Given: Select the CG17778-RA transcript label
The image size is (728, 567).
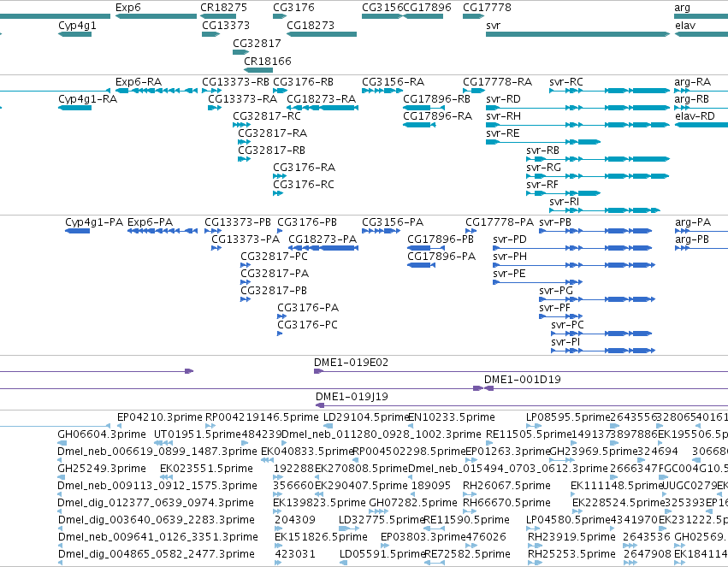Looking at the screenshot, I should click(x=497, y=81).
